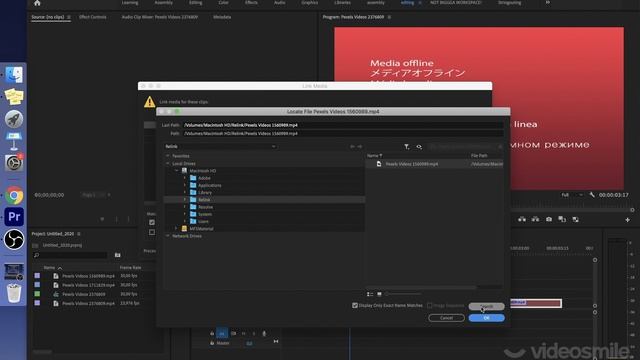Click Cancel in Locate File dialog

[447, 318]
